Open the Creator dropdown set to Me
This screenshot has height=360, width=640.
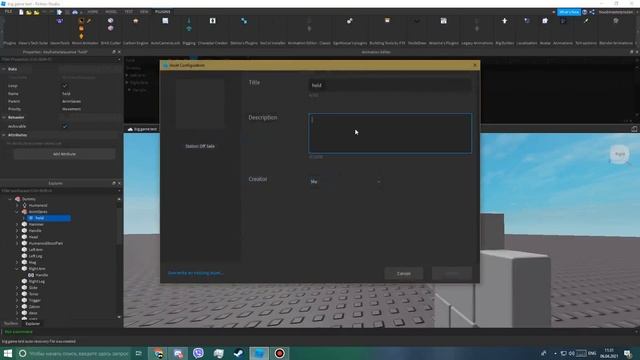(x=345, y=182)
